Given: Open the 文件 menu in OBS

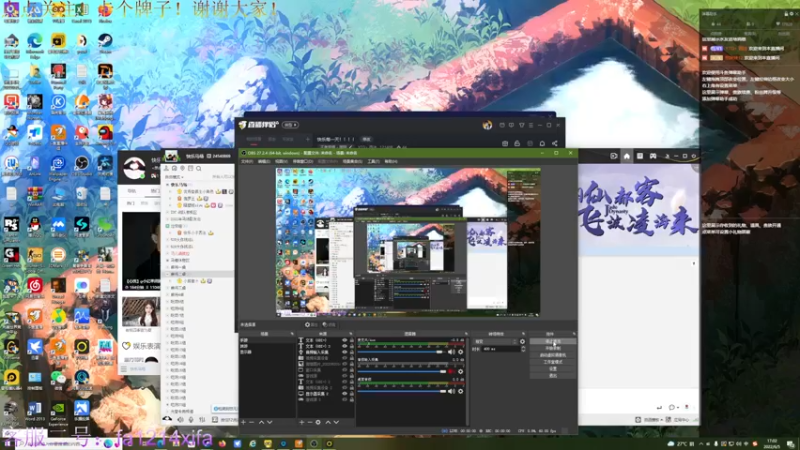Looking at the screenshot, I should pyautogui.click(x=247, y=161).
